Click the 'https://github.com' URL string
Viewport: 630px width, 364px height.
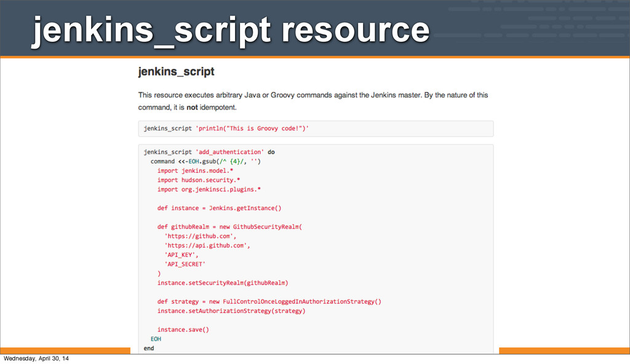[200, 236]
